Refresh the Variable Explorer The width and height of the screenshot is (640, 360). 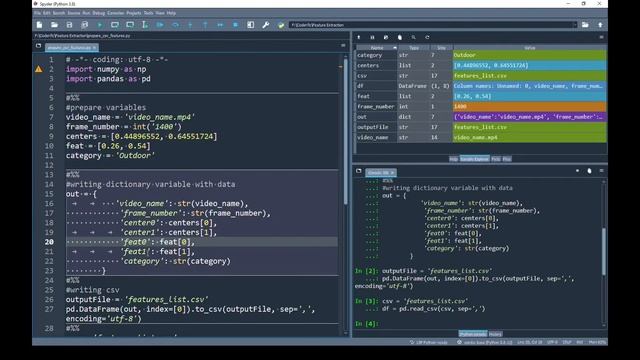pyautogui.click(x=427, y=37)
